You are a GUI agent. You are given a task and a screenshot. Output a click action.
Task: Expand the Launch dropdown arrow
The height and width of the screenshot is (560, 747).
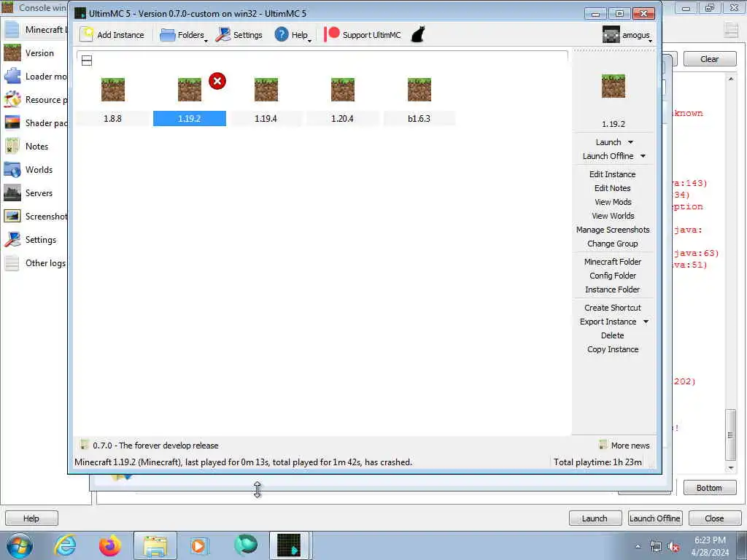631,142
